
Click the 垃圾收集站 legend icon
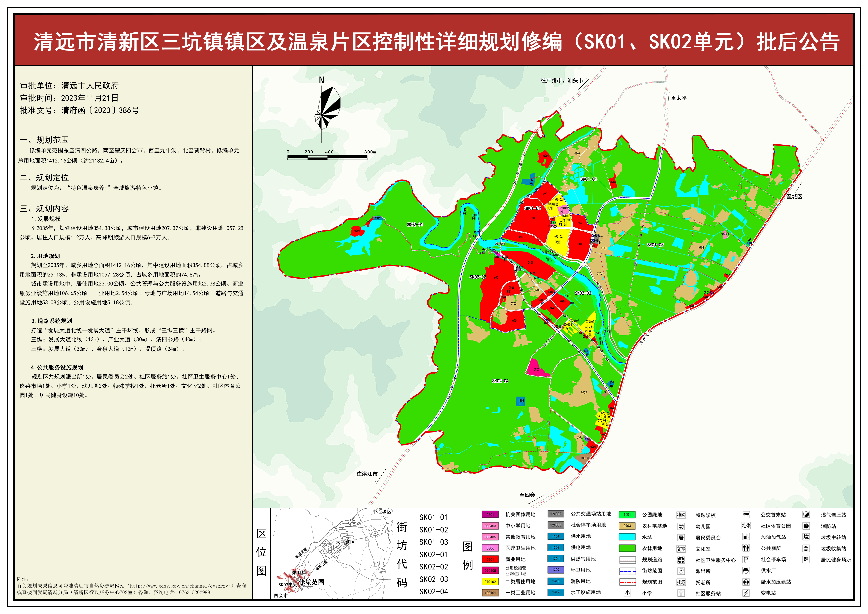(806, 548)
